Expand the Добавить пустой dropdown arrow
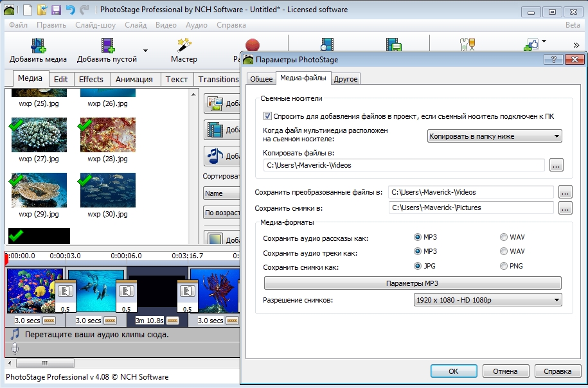588x388 pixels. [145, 50]
